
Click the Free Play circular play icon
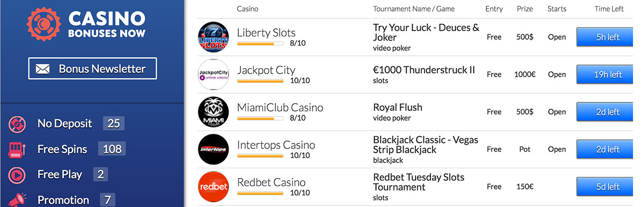click(x=18, y=174)
